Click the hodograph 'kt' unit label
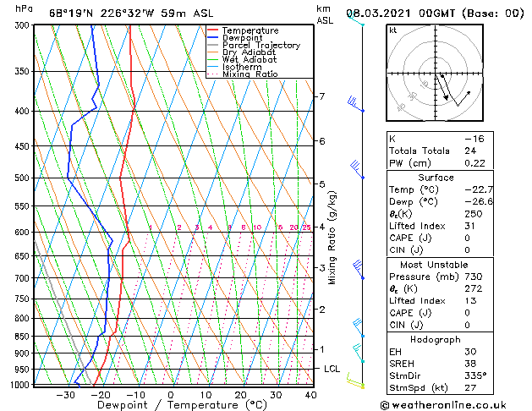Image resolution: width=532 pixels, height=411 pixels. coord(393,30)
